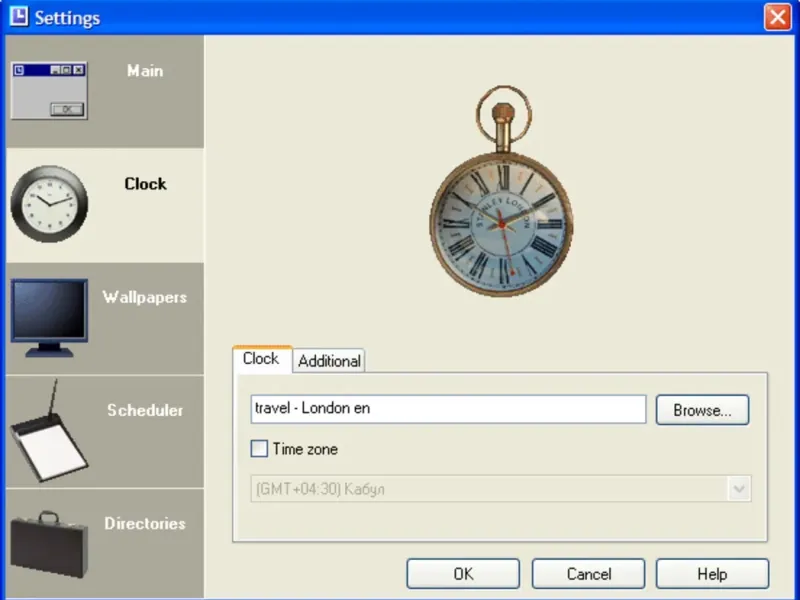The image size is (800, 600).
Task: Expand the time zone dropdown arrow
Action: point(739,489)
